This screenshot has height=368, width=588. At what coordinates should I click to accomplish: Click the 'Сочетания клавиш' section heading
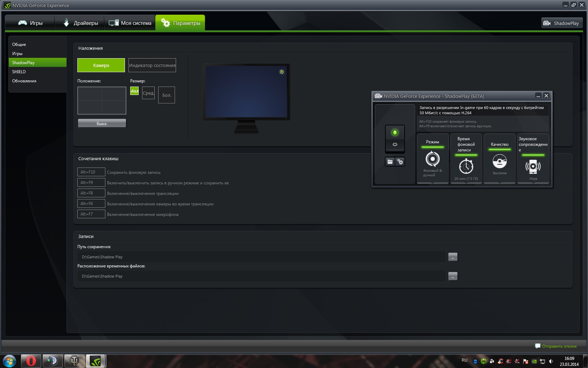[98, 159]
